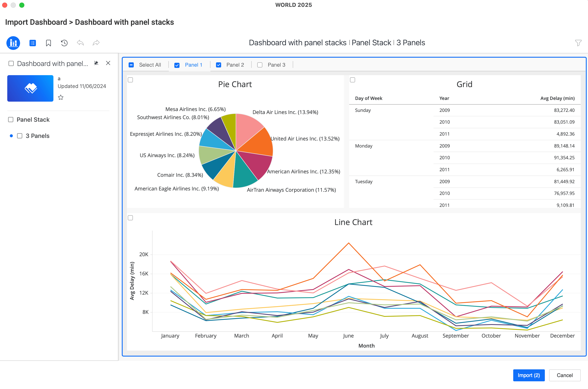Screen dimensions: 588x389
Task: Close the Dashboard with panel sidebar
Action: click(x=108, y=63)
